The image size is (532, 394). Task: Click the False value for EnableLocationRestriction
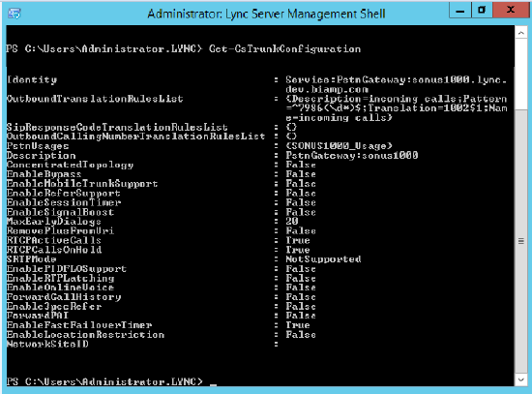click(x=301, y=335)
